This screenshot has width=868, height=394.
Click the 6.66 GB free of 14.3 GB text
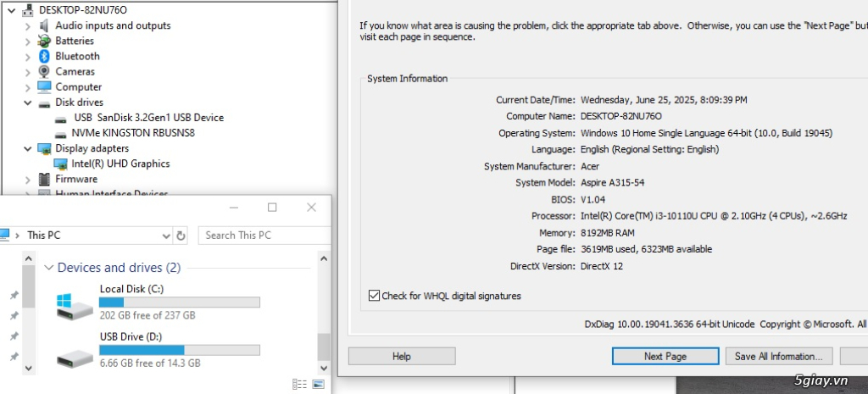150,363
